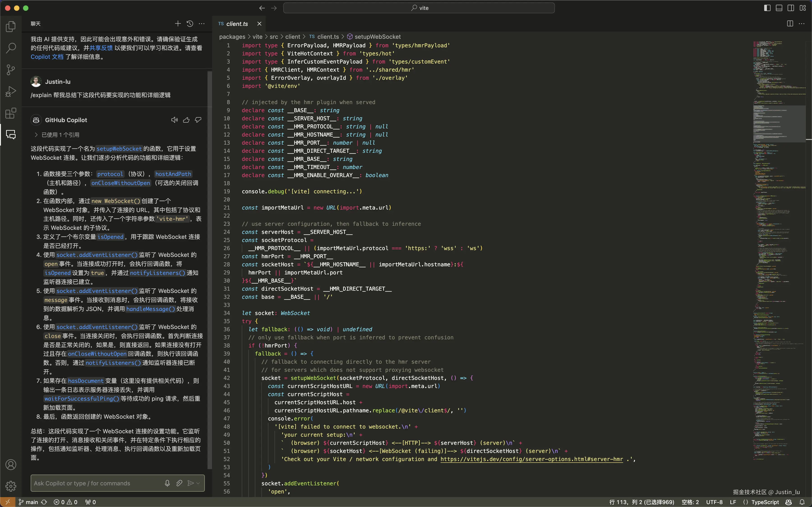Open the 'Copilot 文档' link
The width and height of the screenshot is (812, 507).
(47, 57)
